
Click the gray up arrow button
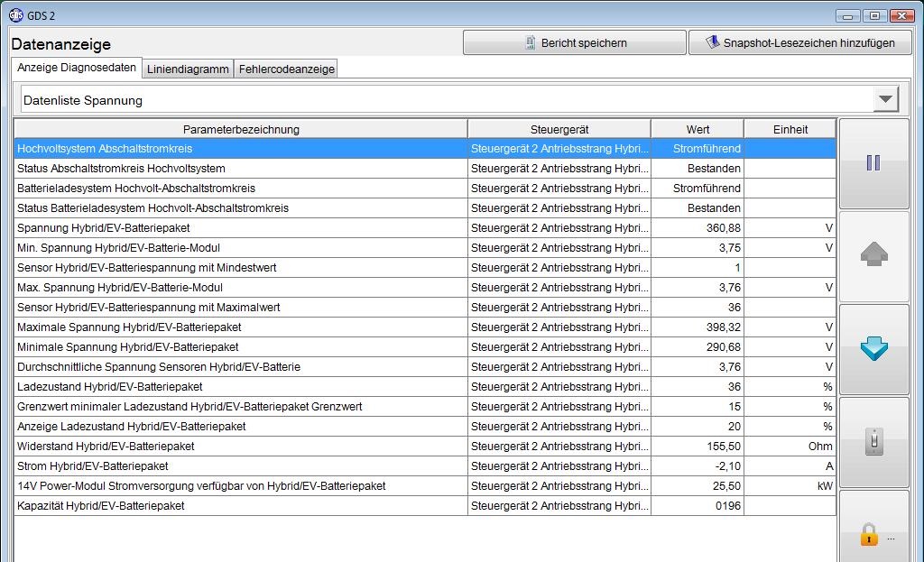click(x=873, y=256)
